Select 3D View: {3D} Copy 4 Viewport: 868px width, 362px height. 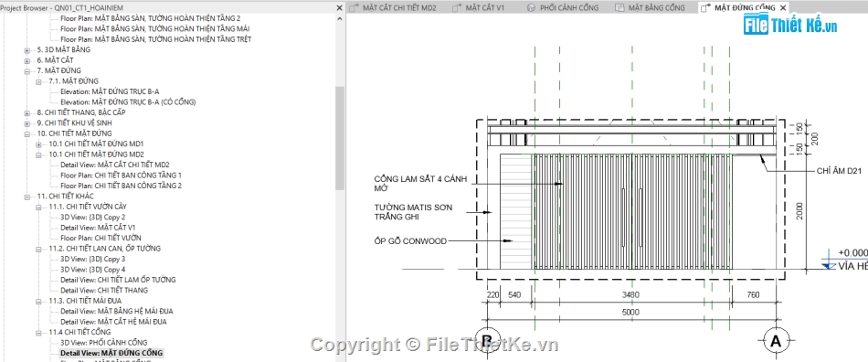[92, 270]
